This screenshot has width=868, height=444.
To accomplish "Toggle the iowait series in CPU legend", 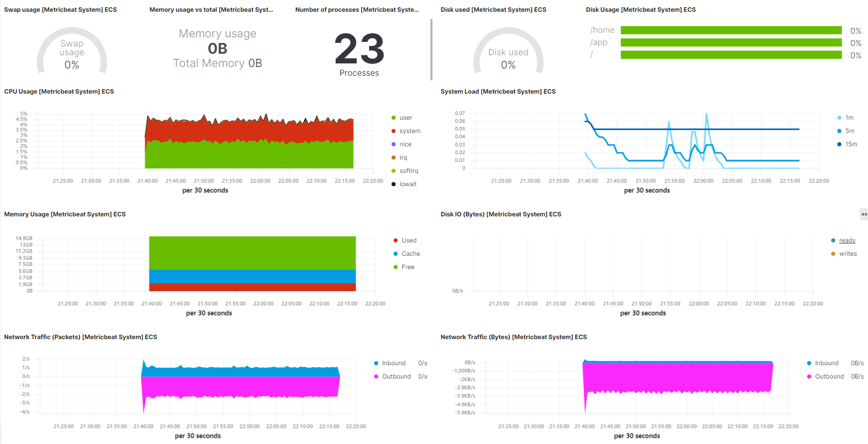I will 404,184.
